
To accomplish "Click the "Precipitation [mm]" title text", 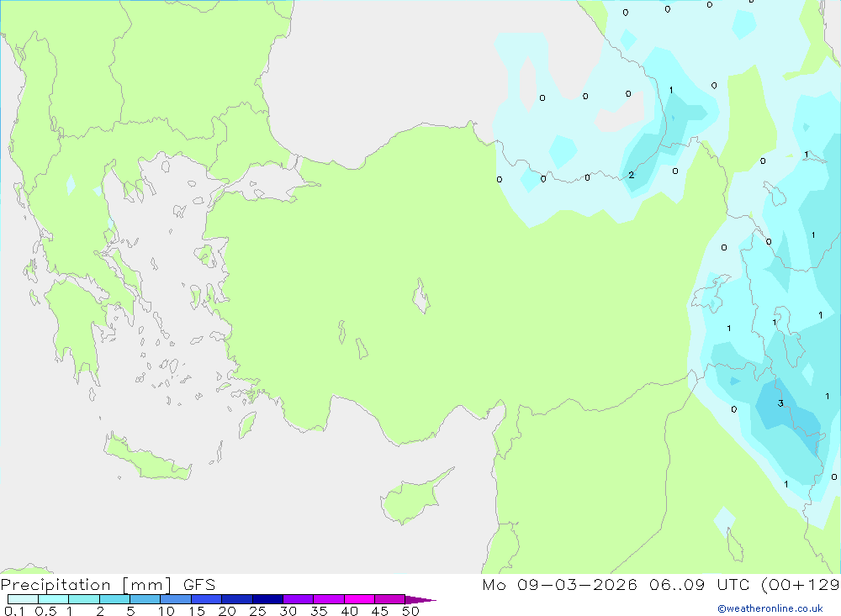I will tap(86, 585).
